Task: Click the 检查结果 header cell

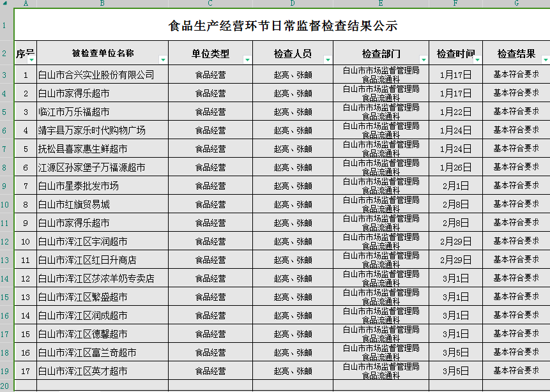Action: pyautogui.click(x=516, y=53)
